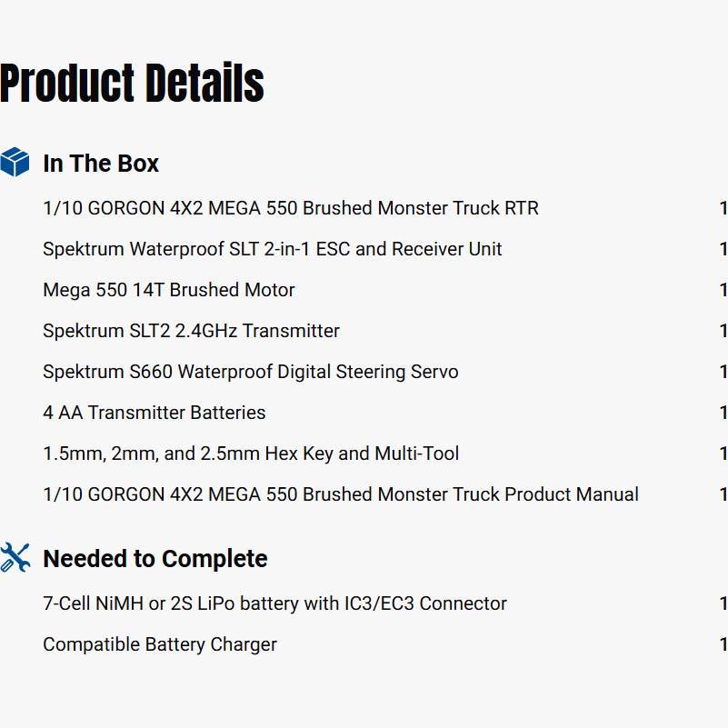Select the Hex Key and Multi-Tool item
The width and height of the screenshot is (728, 728).
(251, 454)
